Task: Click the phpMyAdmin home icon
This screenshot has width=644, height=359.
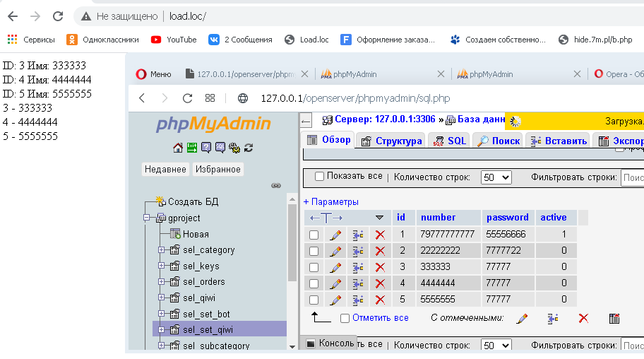Action: pos(178,148)
